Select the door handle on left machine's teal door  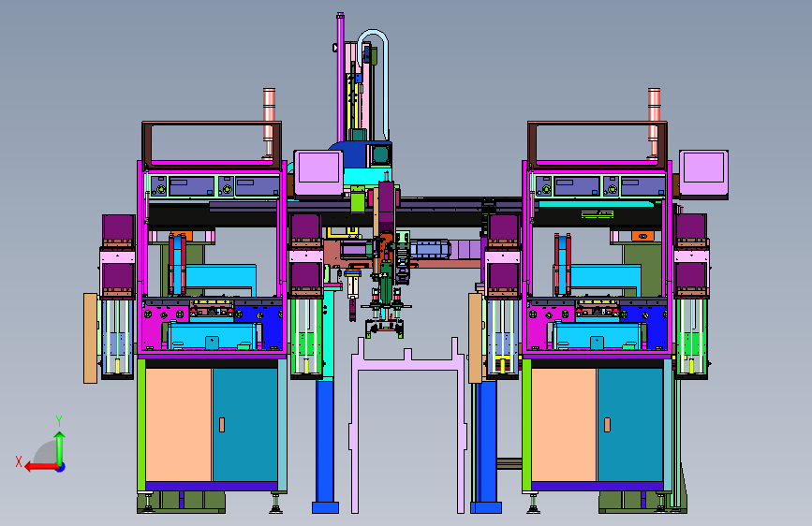pyautogui.click(x=222, y=425)
